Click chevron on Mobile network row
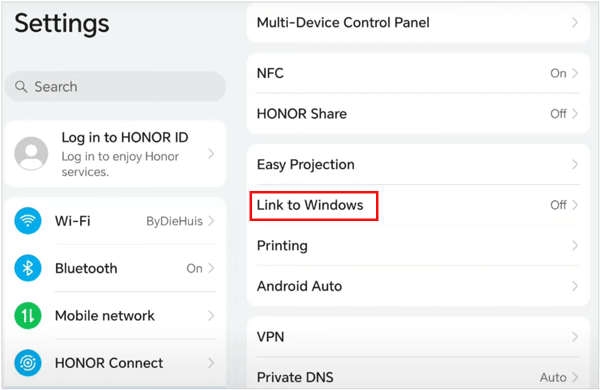 point(211,316)
